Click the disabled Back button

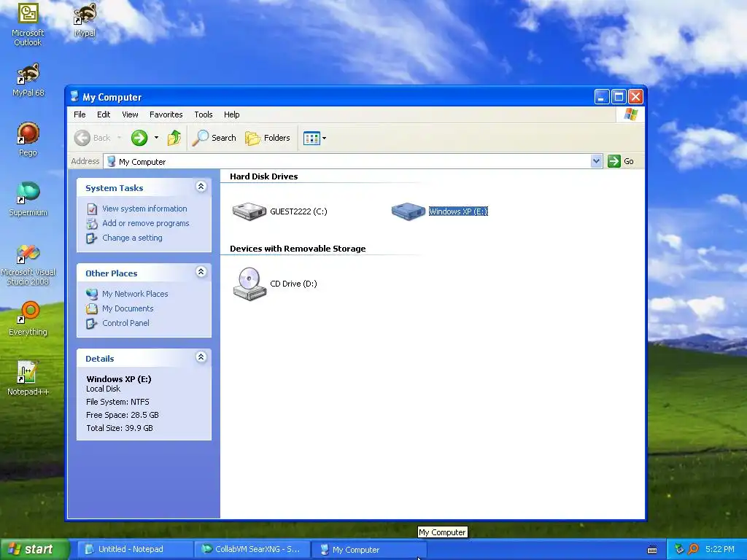(93, 138)
